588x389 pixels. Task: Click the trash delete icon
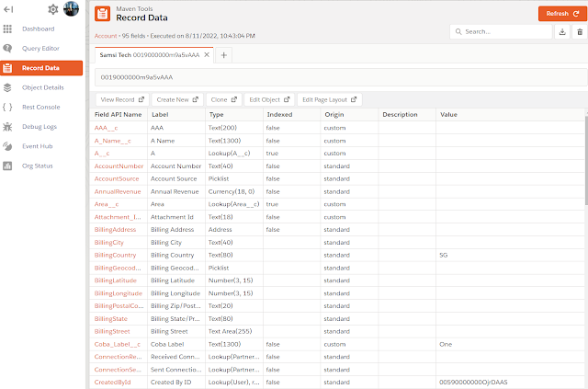[x=580, y=32]
